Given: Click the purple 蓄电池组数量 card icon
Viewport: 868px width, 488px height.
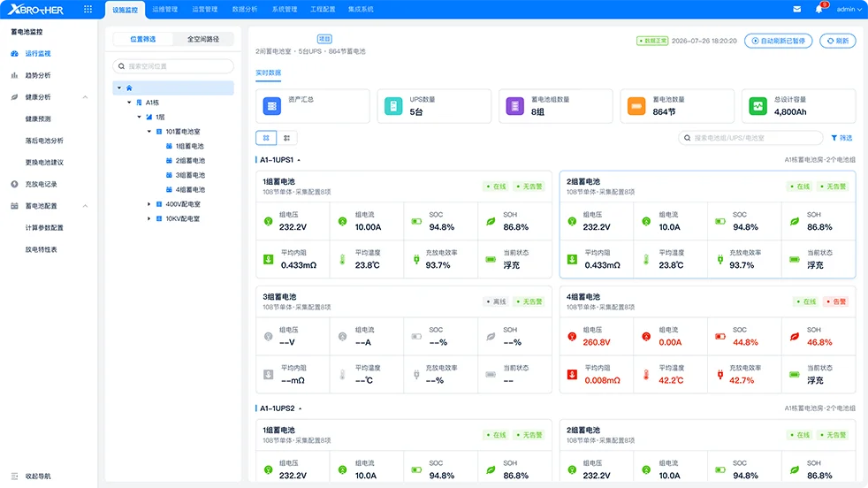Looking at the screenshot, I should click(x=514, y=106).
